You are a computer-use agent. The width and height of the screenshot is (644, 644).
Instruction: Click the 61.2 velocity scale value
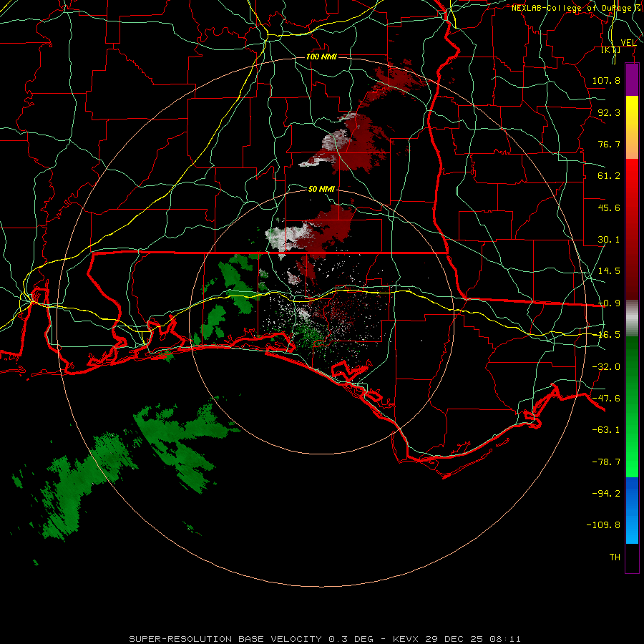609,176
